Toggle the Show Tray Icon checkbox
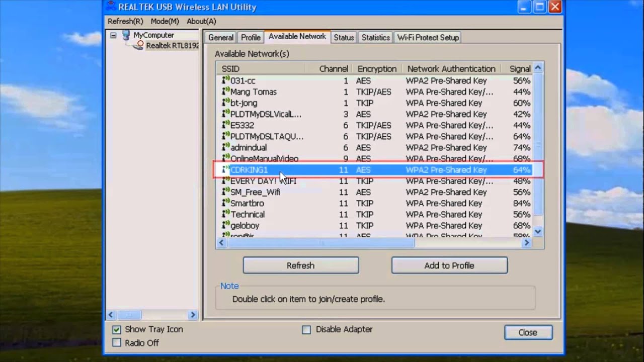Screen dimensions: 644x362 coord(117,329)
